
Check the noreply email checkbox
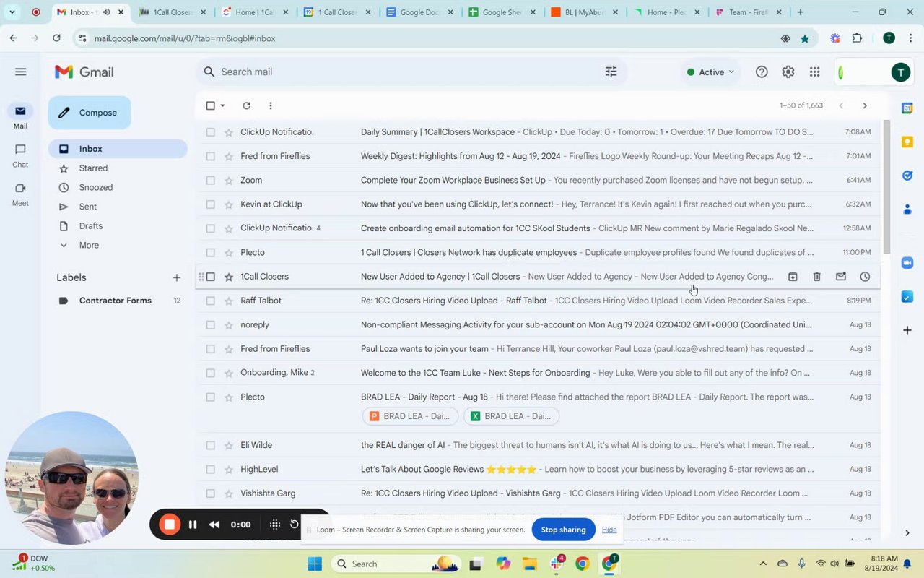click(210, 324)
